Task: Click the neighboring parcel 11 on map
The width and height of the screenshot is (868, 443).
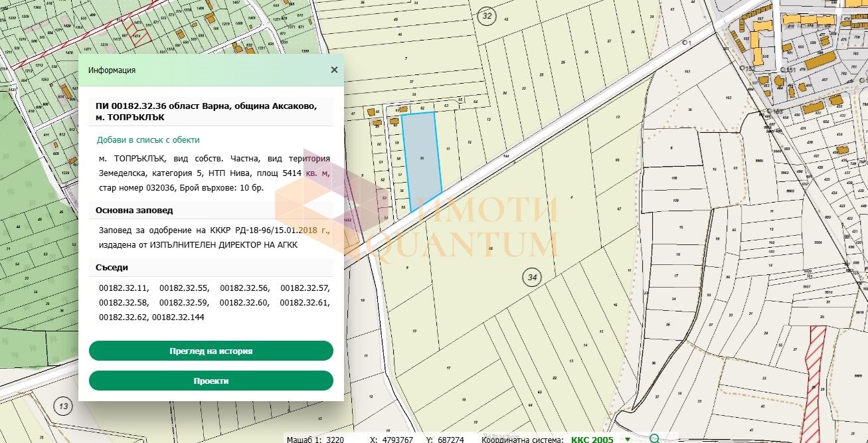Action: tap(449, 149)
